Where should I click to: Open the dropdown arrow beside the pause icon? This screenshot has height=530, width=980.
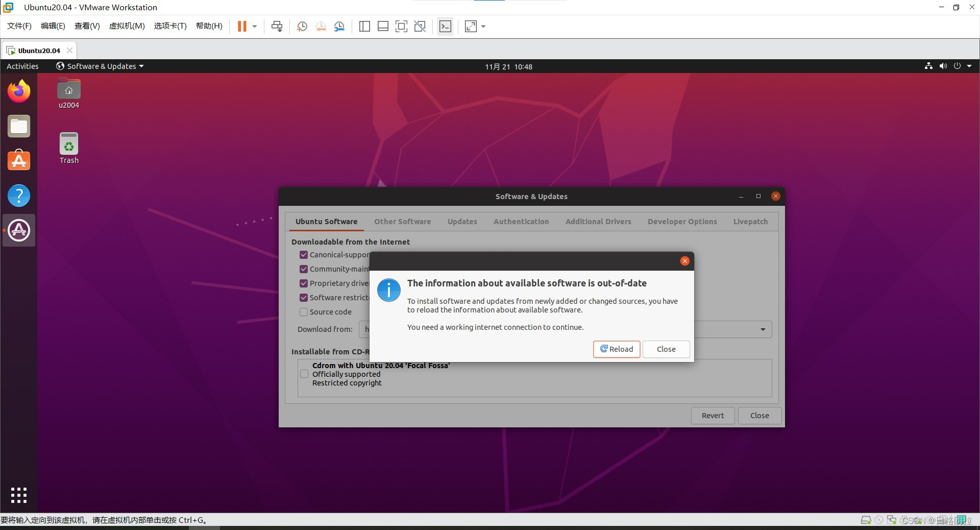click(255, 26)
